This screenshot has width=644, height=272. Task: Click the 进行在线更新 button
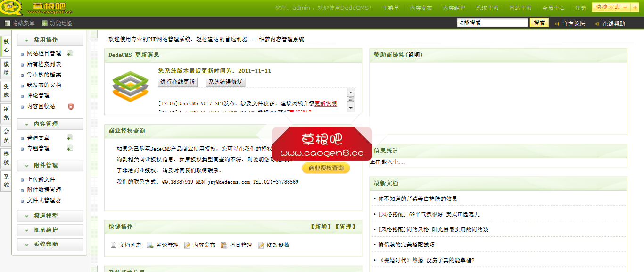pos(178,82)
